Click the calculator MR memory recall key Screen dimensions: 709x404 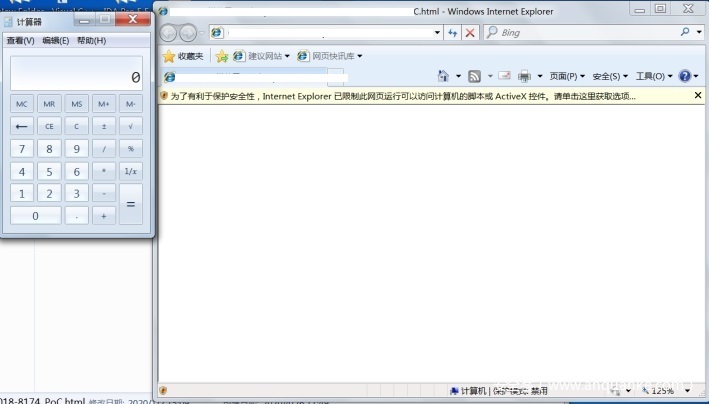coord(49,104)
